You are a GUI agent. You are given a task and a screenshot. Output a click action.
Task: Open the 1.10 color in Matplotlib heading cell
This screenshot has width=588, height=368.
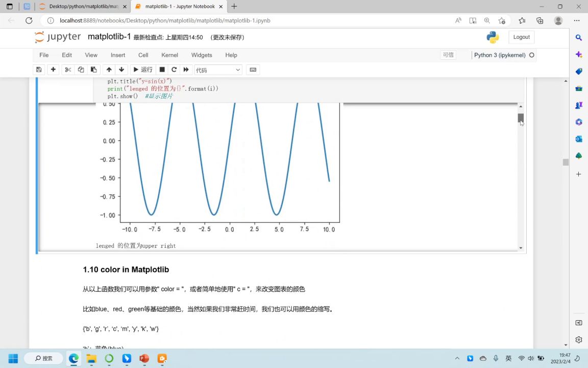point(126,269)
